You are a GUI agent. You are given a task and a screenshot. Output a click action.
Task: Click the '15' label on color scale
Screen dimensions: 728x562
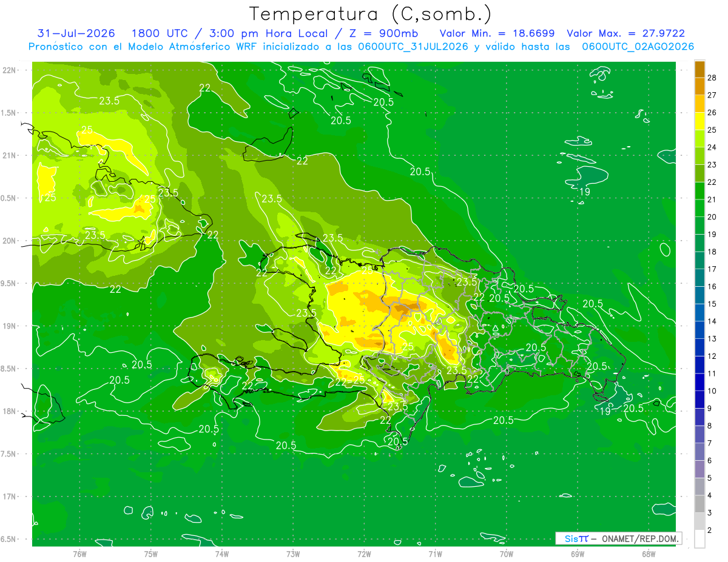712,304
